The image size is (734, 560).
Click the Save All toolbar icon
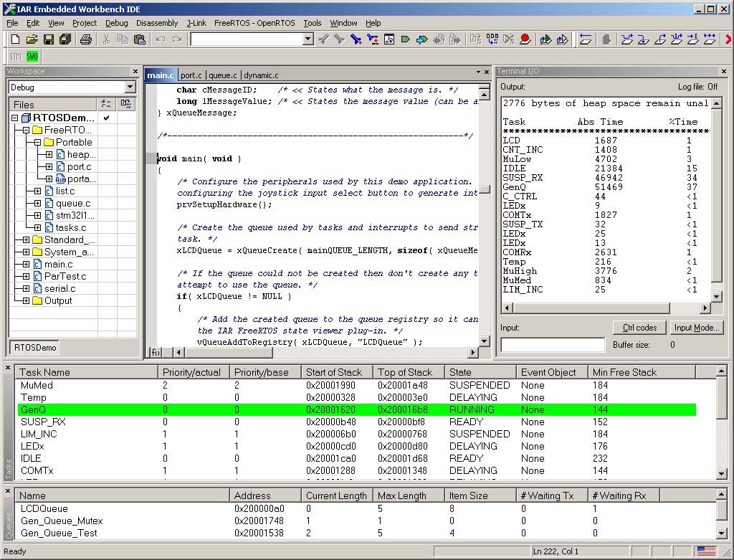tap(65, 39)
